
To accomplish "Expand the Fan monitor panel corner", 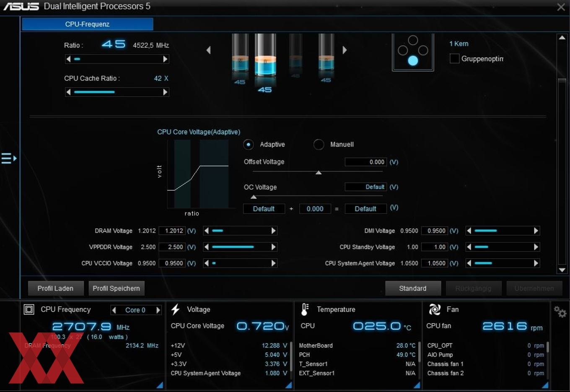I will pos(545,385).
